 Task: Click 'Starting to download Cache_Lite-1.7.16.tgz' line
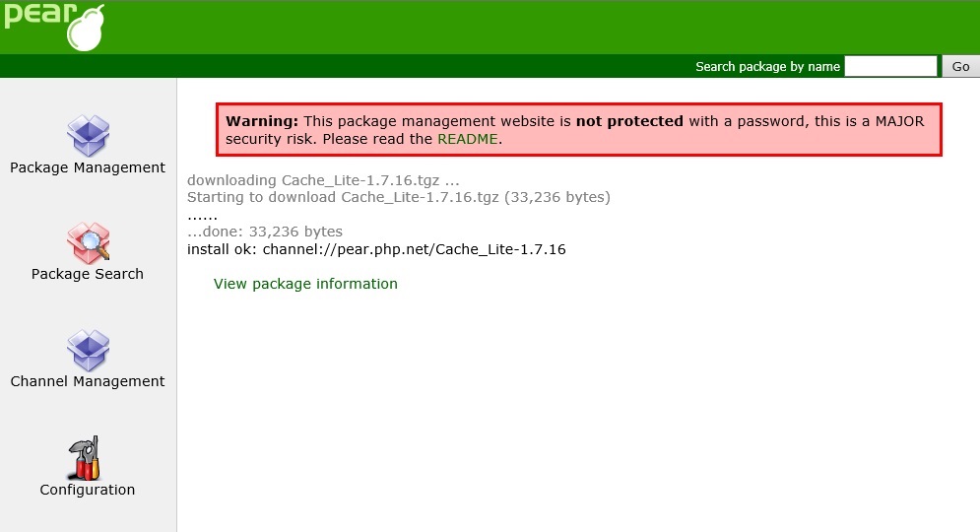pyautogui.click(x=399, y=198)
